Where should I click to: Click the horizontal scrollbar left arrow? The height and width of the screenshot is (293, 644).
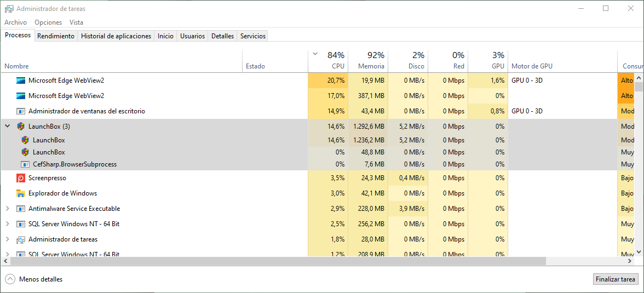coord(5,261)
